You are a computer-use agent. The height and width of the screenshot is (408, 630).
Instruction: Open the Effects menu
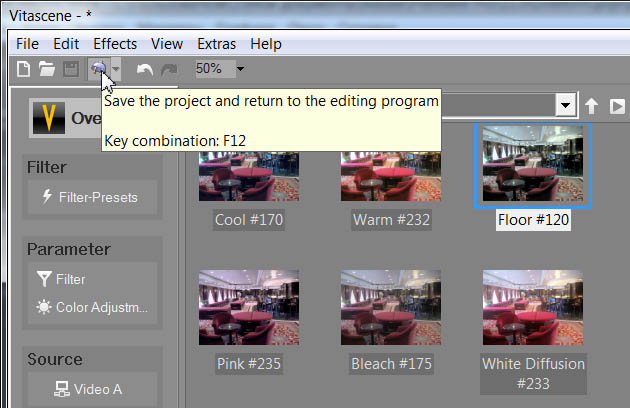115,44
